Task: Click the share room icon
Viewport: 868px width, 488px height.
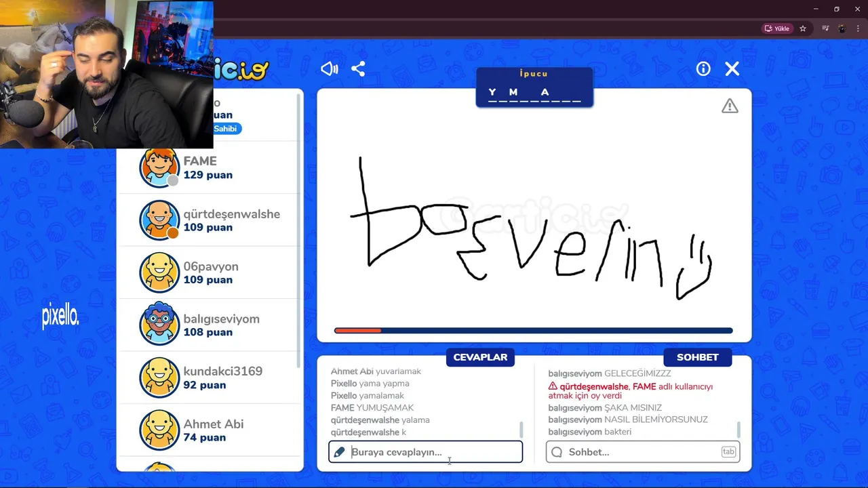Action: (x=358, y=68)
